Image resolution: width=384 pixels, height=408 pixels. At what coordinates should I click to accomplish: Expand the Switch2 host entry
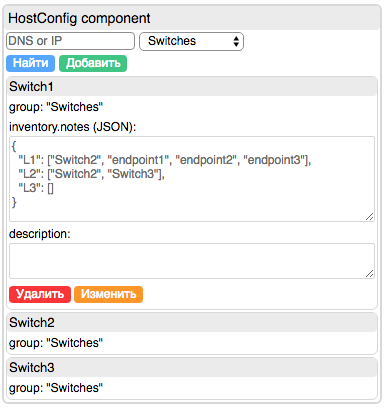[x=192, y=323]
